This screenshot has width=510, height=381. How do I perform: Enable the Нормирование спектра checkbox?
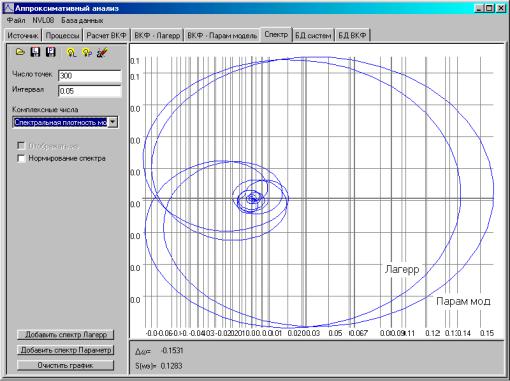[21, 158]
